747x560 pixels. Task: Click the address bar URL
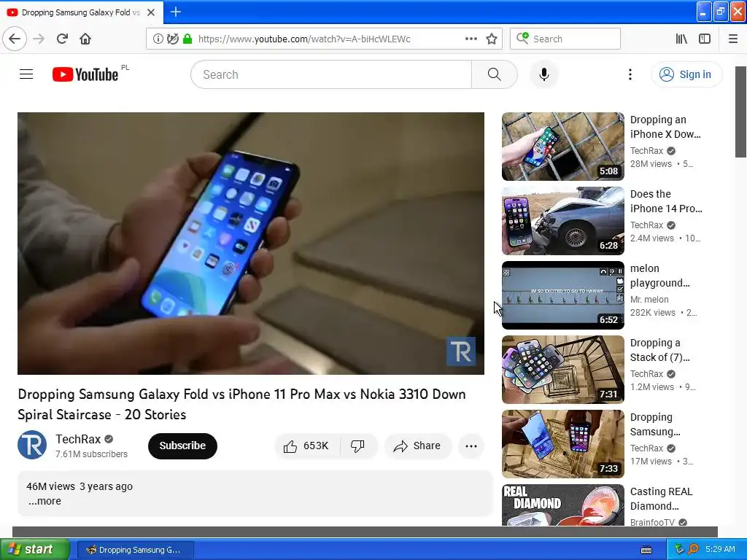coord(304,39)
